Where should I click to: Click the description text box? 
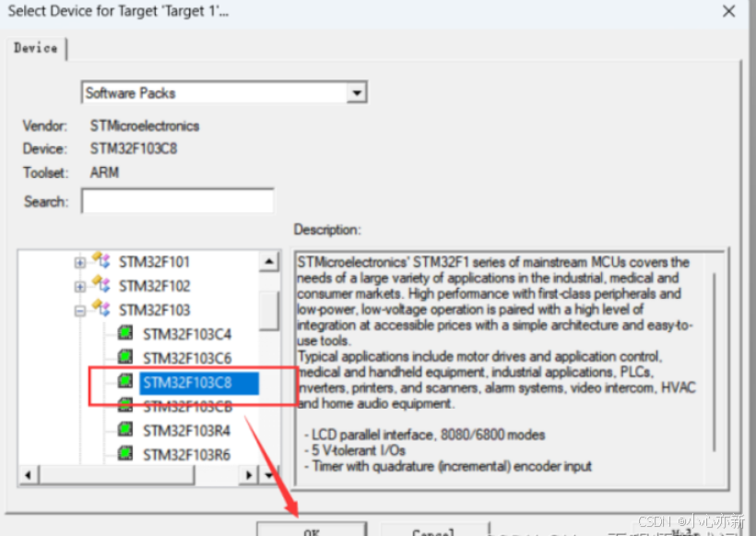click(x=510, y=370)
